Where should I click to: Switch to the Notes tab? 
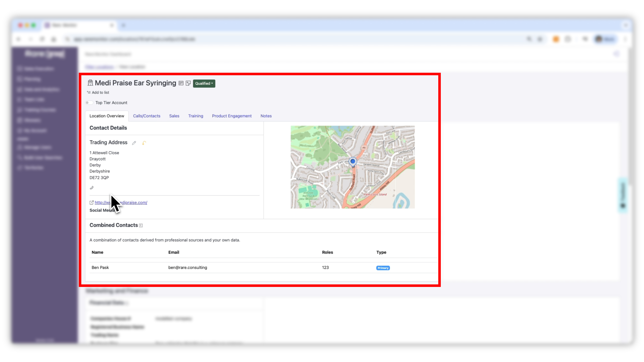(266, 116)
